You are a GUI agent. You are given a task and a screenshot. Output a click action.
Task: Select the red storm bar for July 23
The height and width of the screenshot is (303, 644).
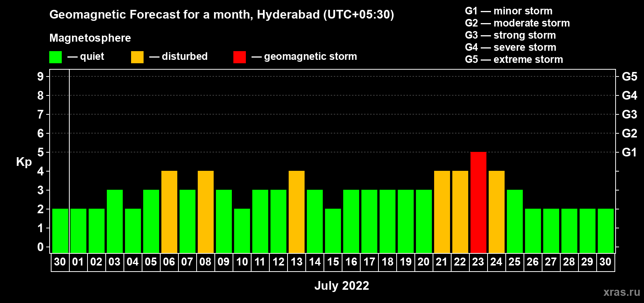click(x=478, y=202)
